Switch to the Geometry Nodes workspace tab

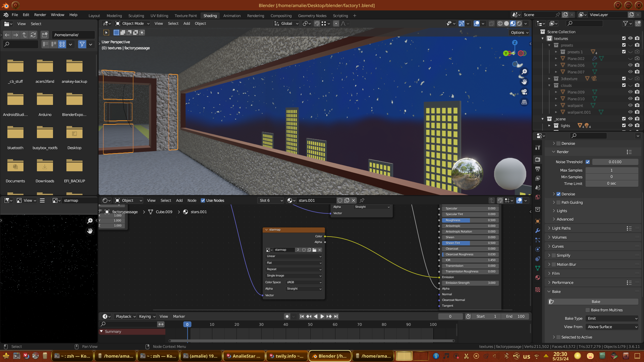pyautogui.click(x=312, y=16)
